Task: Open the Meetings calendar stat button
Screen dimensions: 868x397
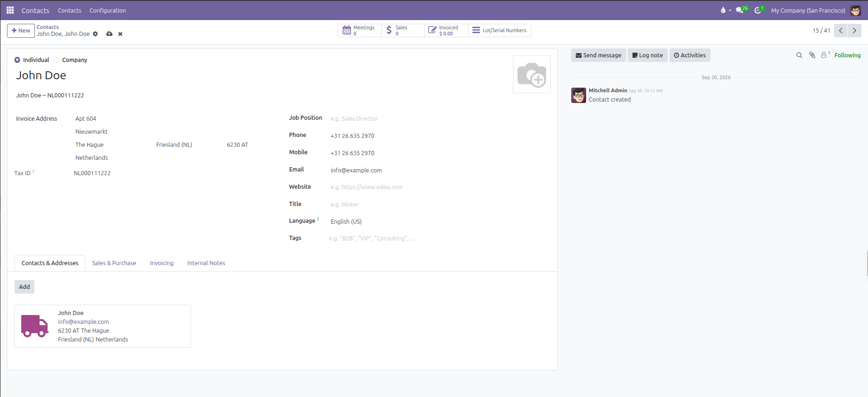Action: coord(359,30)
